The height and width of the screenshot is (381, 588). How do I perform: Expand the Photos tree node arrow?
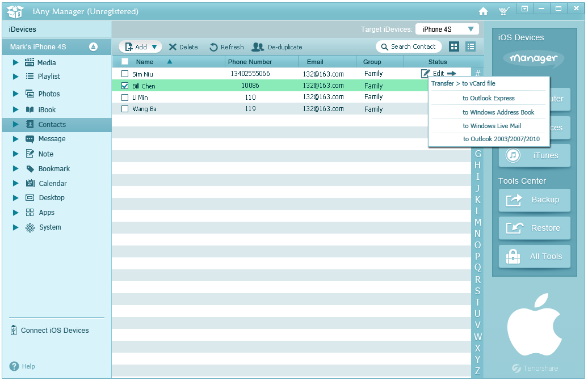(x=15, y=94)
